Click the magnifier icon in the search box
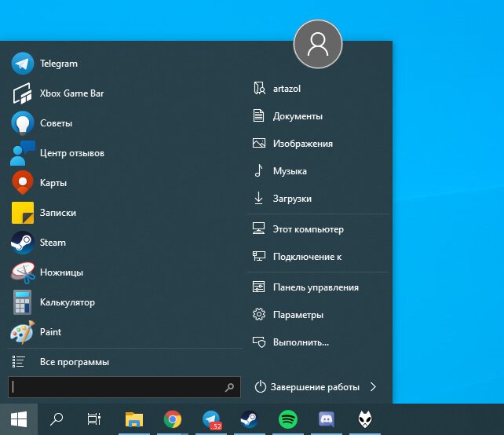This screenshot has width=504, height=435. (229, 387)
